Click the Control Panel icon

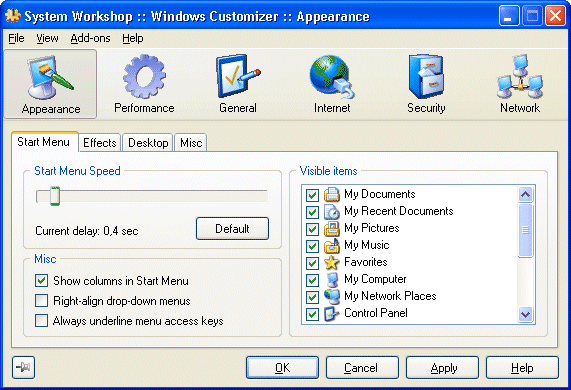331,314
